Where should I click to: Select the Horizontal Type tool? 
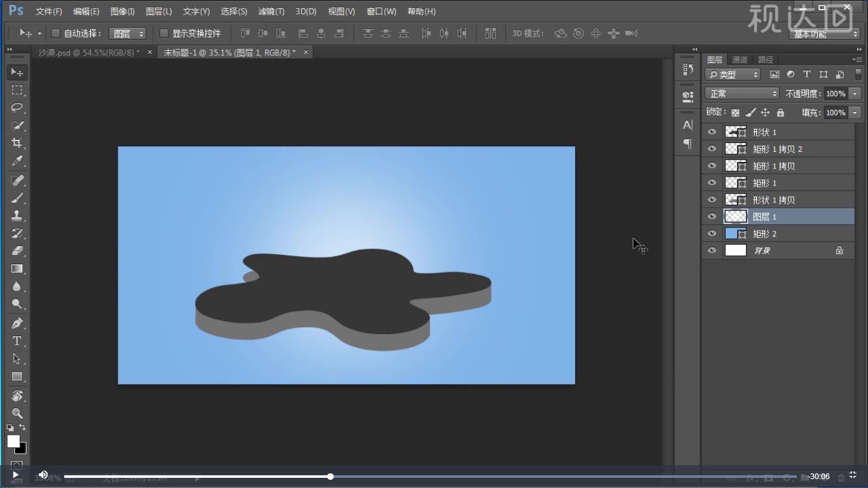click(x=17, y=341)
